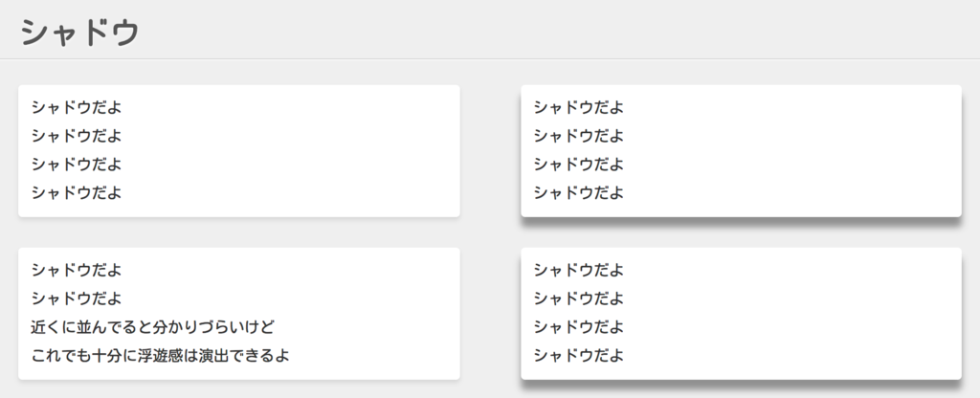
Task: Click third シャドウだよ line in top-left card
Action: (x=77, y=165)
